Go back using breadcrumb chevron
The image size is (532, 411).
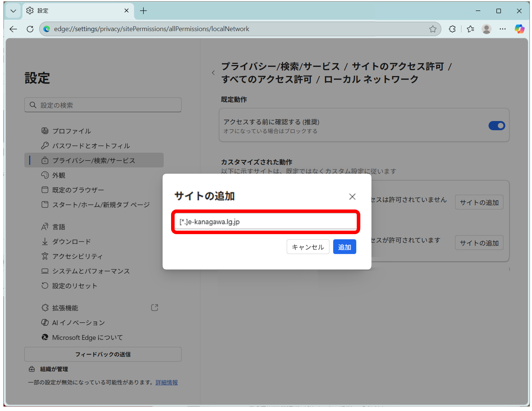[x=213, y=73]
